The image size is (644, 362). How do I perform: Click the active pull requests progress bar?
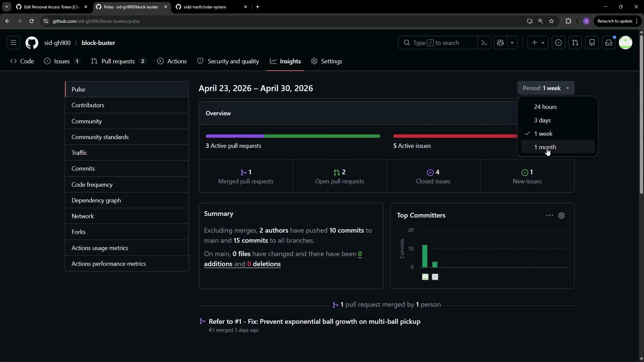point(293,136)
